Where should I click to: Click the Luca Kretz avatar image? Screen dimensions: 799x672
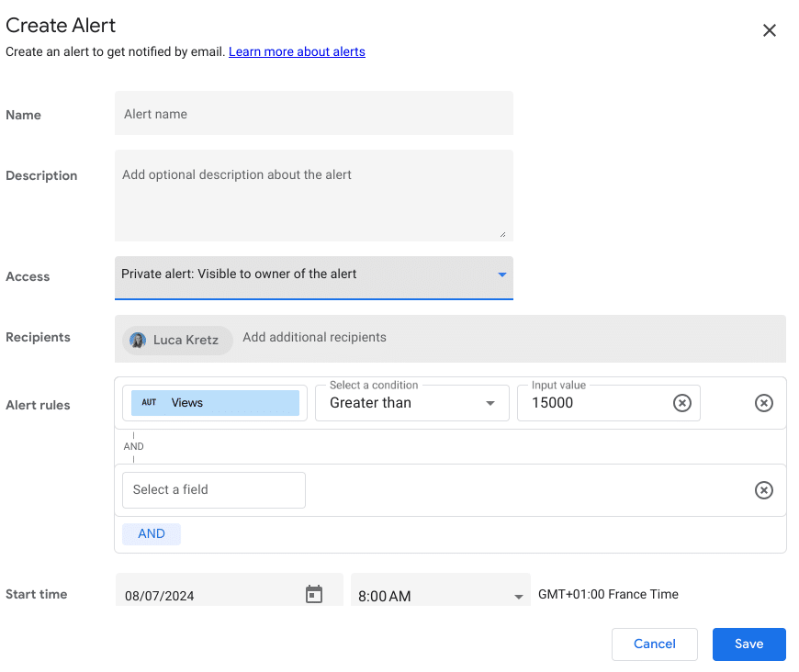[139, 340]
